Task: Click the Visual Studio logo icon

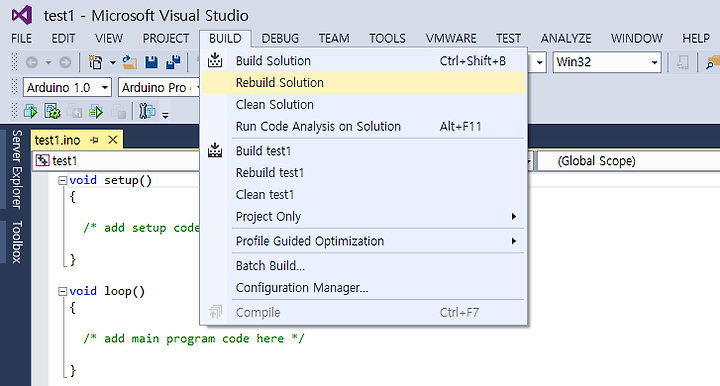Action: [22, 16]
